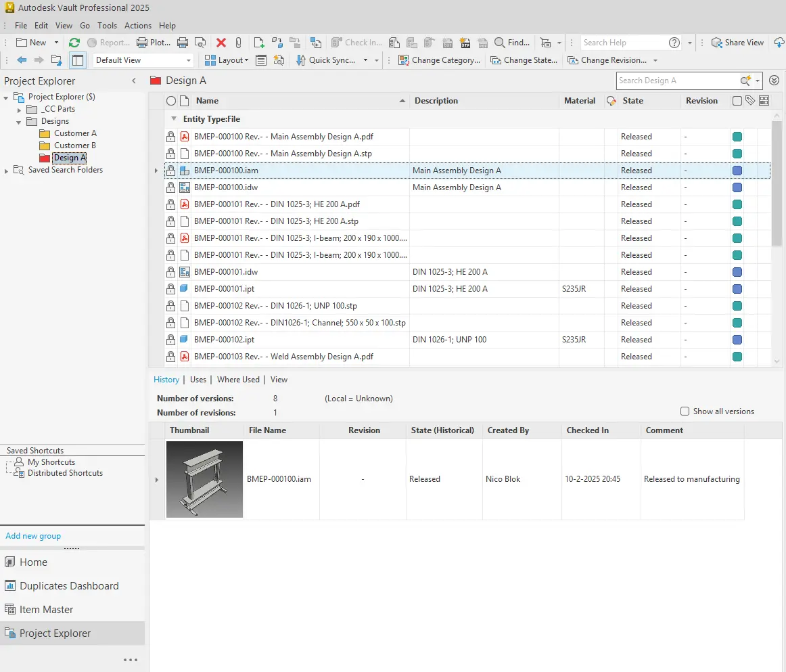Click the file list vertical scrollbar
Screen dimensions: 786x672
point(777,183)
